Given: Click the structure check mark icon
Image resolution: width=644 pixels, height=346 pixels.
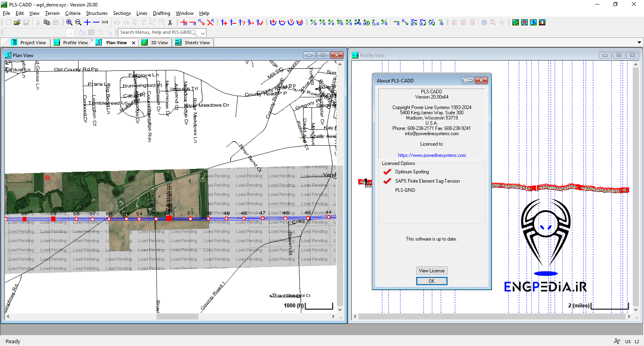Looking at the screenshot, I should tap(260, 23).
